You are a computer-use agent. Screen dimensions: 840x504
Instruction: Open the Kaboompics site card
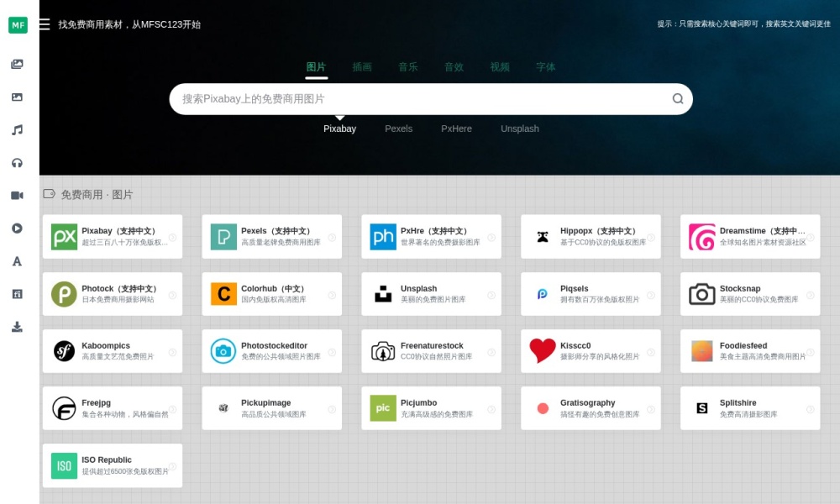coord(113,351)
